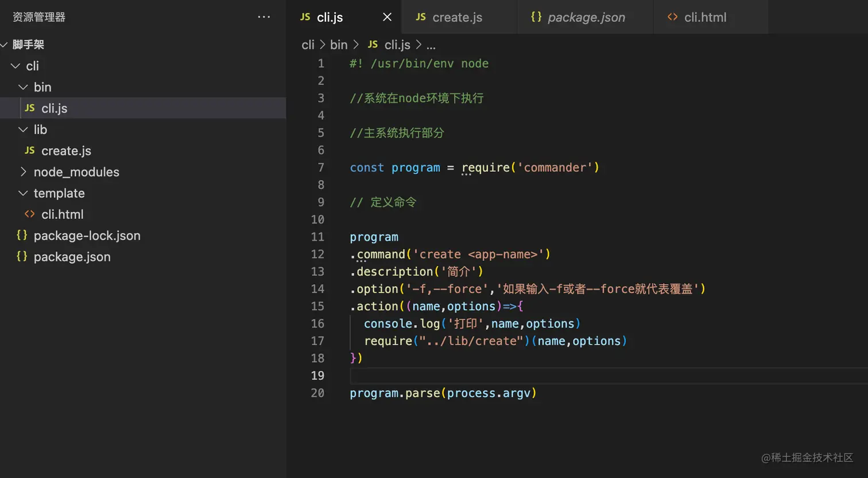Click the HTML icon on cli.html tab

(672, 17)
